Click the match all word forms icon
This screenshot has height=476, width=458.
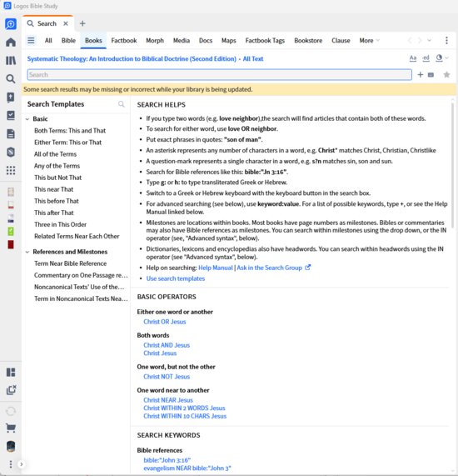(426, 58)
